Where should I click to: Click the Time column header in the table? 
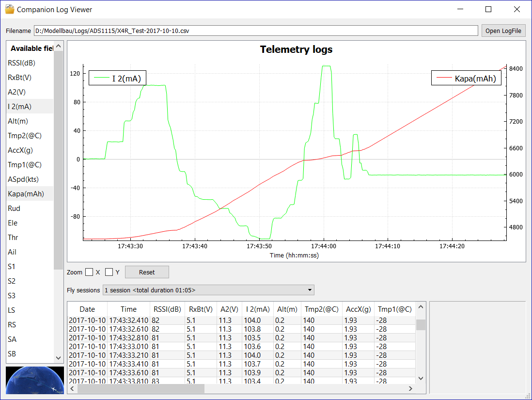(128, 309)
